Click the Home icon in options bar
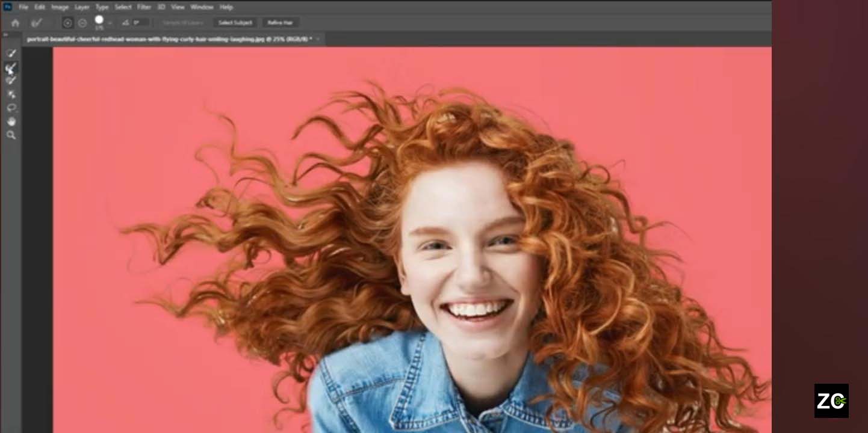This screenshot has height=433, width=868. [x=15, y=23]
